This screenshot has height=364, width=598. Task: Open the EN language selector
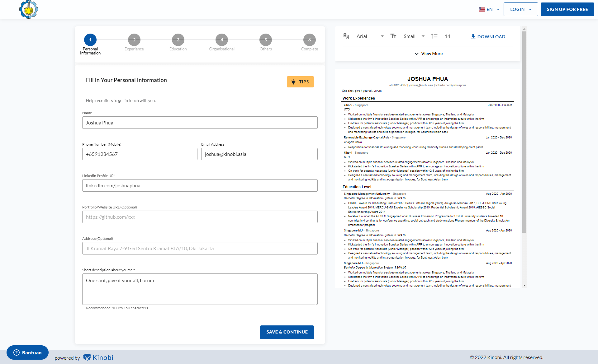[x=489, y=9]
